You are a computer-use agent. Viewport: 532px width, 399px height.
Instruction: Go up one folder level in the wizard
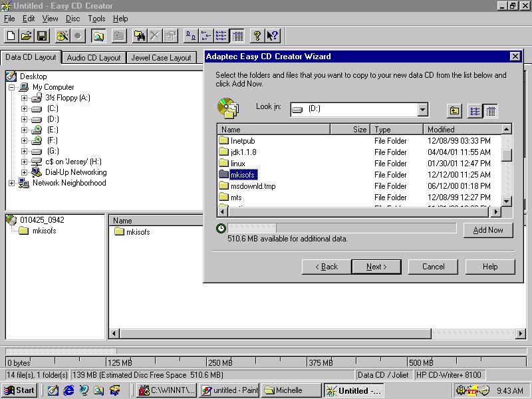click(454, 111)
